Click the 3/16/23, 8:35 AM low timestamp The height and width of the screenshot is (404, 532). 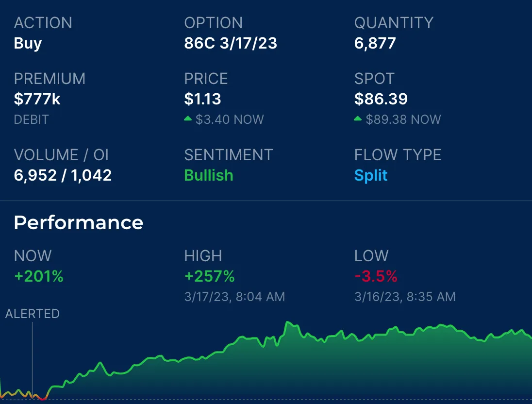405,297
